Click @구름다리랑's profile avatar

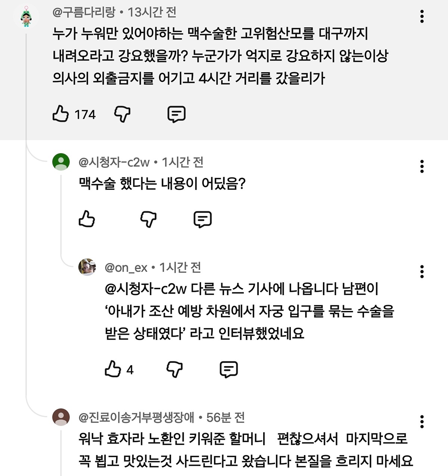click(x=26, y=17)
